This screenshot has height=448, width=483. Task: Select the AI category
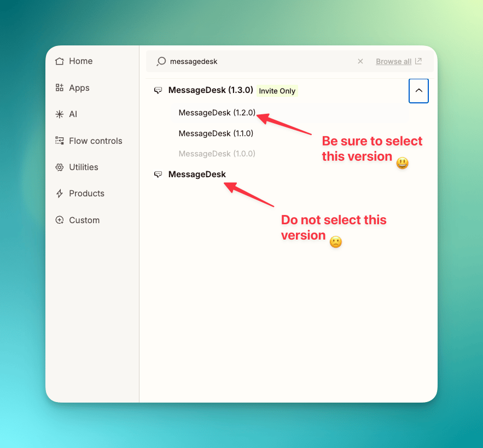[73, 114]
